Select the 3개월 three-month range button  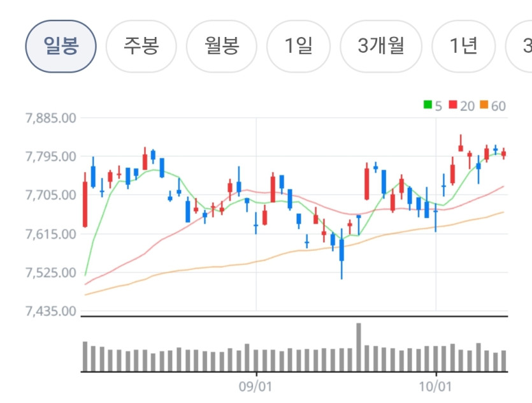[x=381, y=46]
